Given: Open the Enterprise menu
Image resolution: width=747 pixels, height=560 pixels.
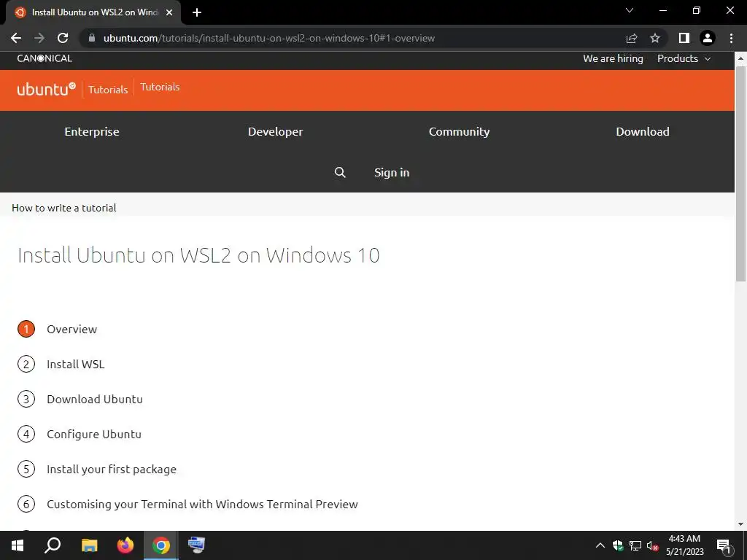Looking at the screenshot, I should click(92, 132).
